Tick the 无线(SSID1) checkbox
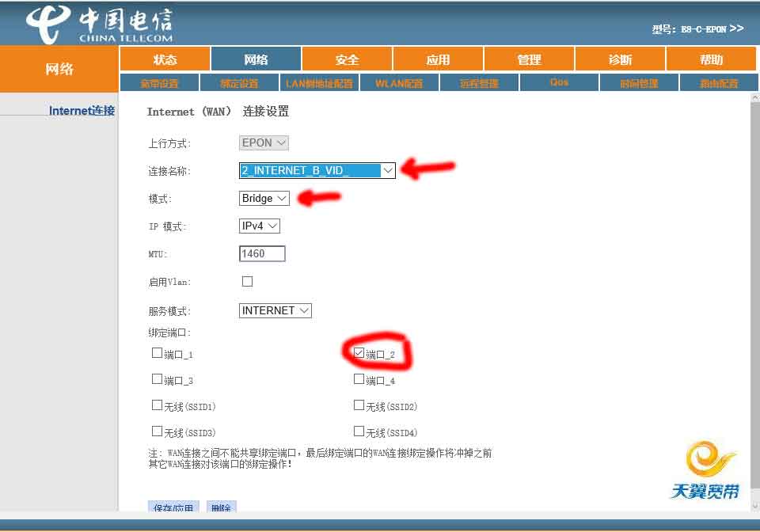Screen dimensions: 760x532 157,405
